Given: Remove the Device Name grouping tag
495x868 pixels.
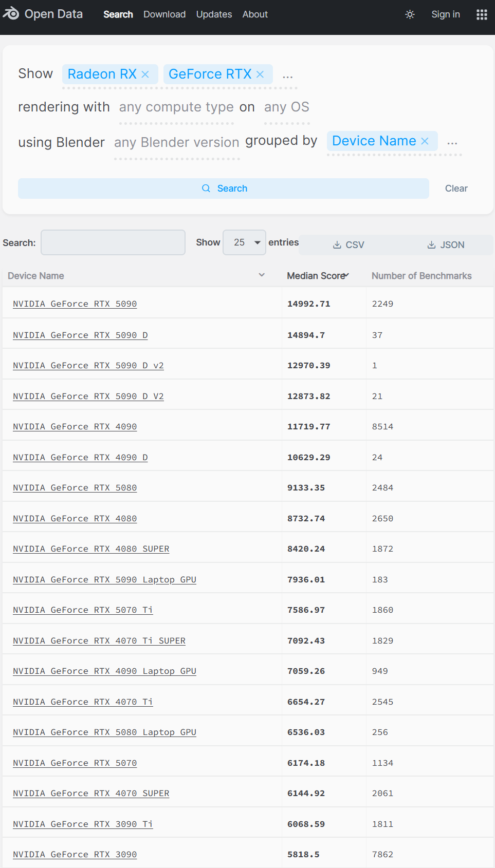Looking at the screenshot, I should tap(425, 141).
